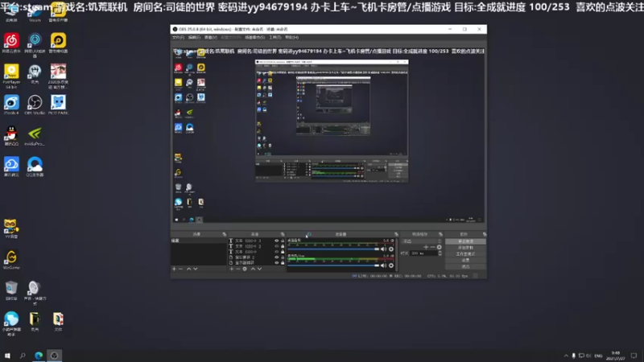Image resolution: width=644 pixels, height=362 pixels.
Task: Open OBS Studio desktop shortcut
Action: click(x=35, y=105)
